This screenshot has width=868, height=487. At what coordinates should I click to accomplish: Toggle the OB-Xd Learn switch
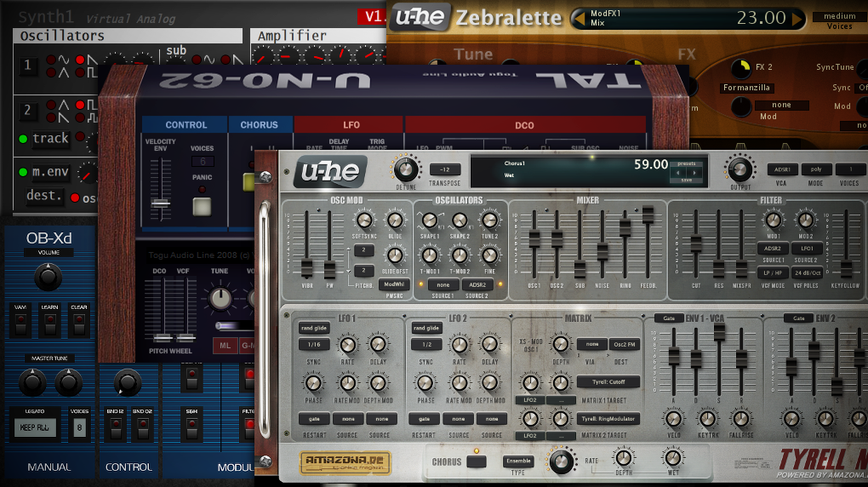(x=50, y=324)
